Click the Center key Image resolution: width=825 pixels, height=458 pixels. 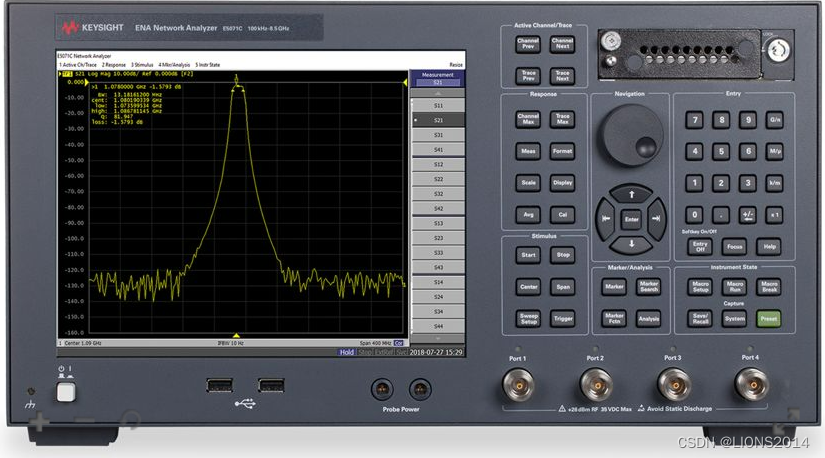click(528, 287)
